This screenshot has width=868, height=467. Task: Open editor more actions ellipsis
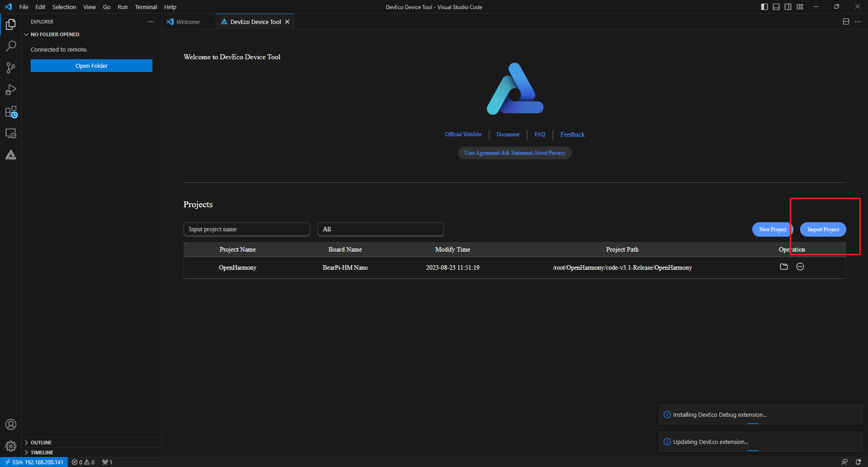(858, 22)
